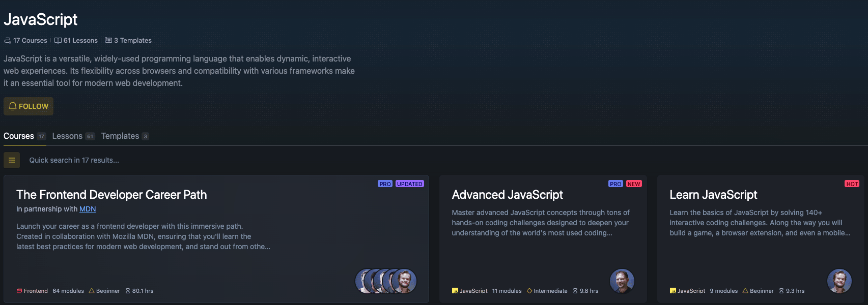Click the 17 count badge on Courses tab
Image resolution: width=868 pixels, height=305 pixels.
pyautogui.click(x=41, y=136)
